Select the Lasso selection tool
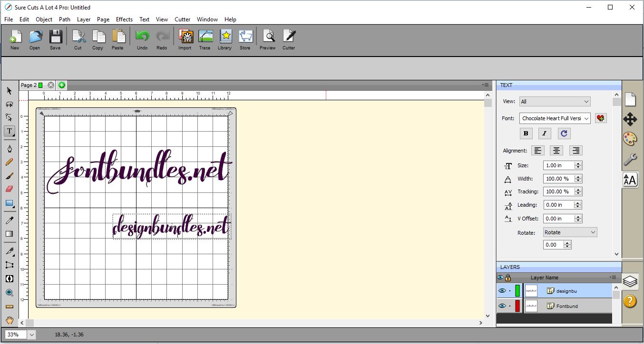Screen dimensions: 644x344 tap(9, 104)
